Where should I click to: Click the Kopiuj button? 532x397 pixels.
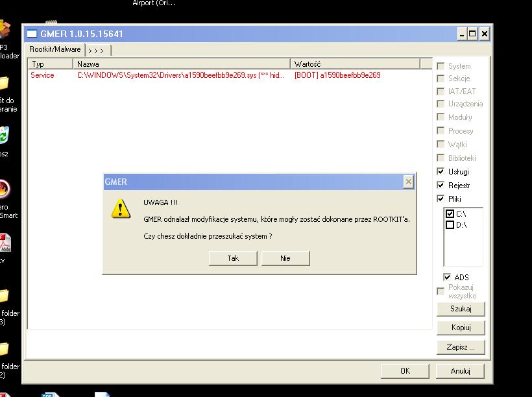[x=461, y=328]
